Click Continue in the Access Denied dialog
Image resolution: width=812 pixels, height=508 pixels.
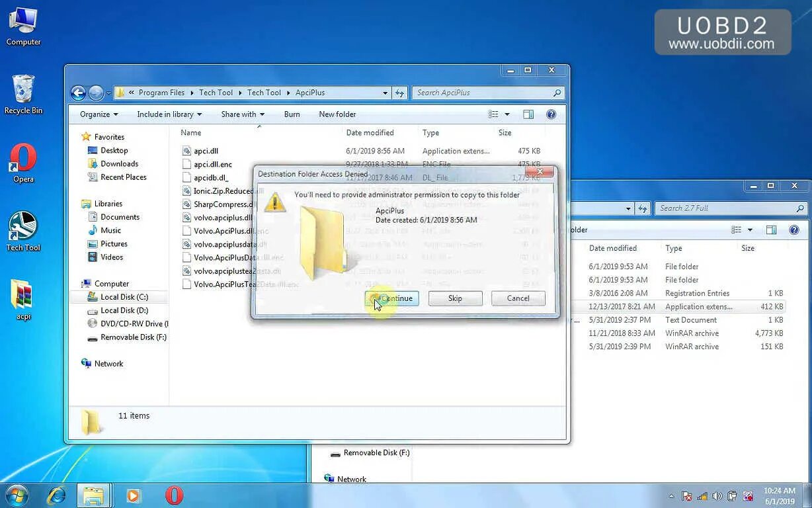click(392, 298)
